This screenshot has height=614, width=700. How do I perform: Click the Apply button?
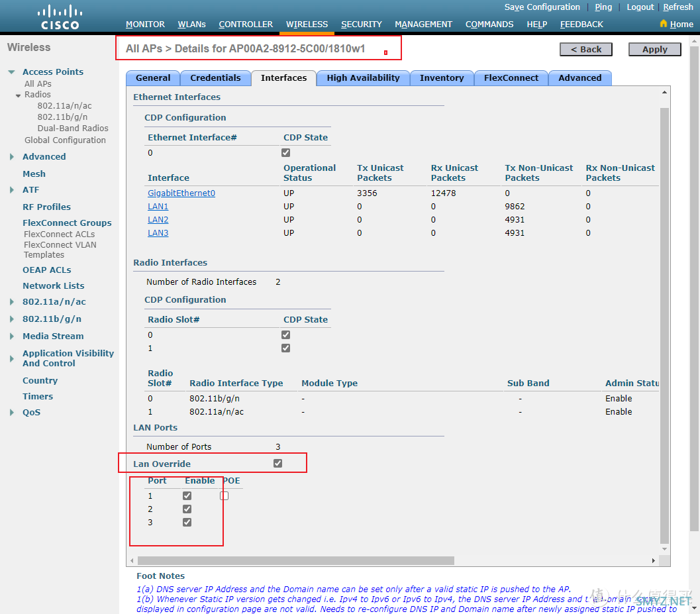[x=654, y=49]
